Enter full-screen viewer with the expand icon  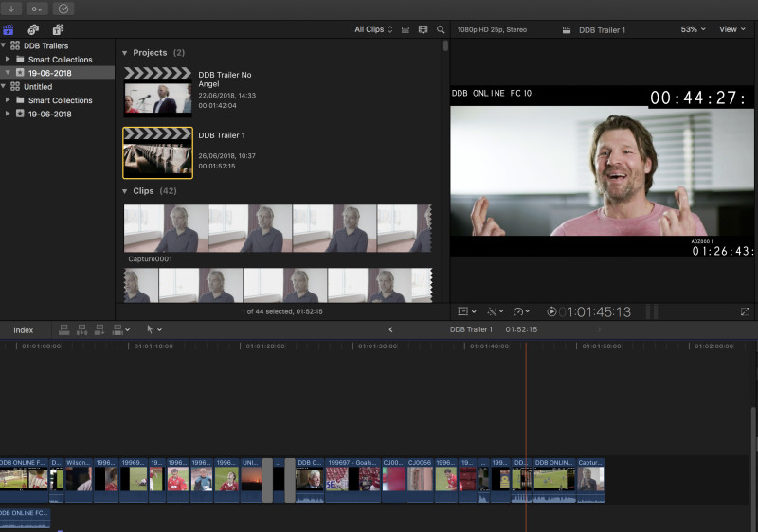pyautogui.click(x=745, y=311)
